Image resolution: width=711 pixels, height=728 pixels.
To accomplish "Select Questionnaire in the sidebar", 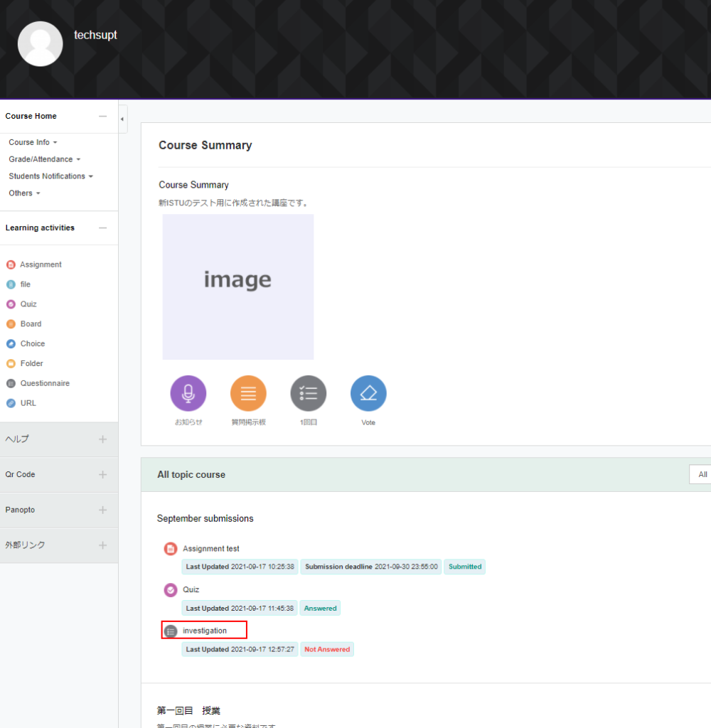I will (44, 383).
